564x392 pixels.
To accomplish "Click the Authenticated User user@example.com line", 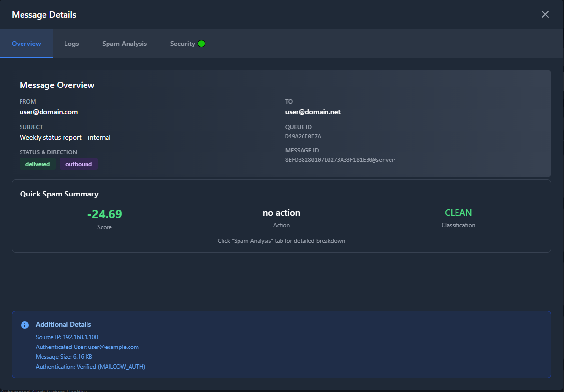I will [x=87, y=347].
